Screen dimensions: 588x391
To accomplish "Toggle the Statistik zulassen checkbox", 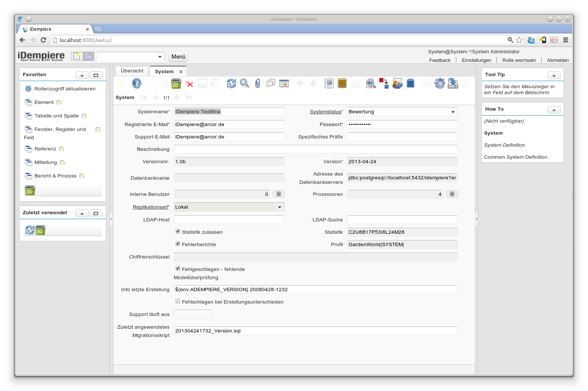I will pyautogui.click(x=178, y=232).
